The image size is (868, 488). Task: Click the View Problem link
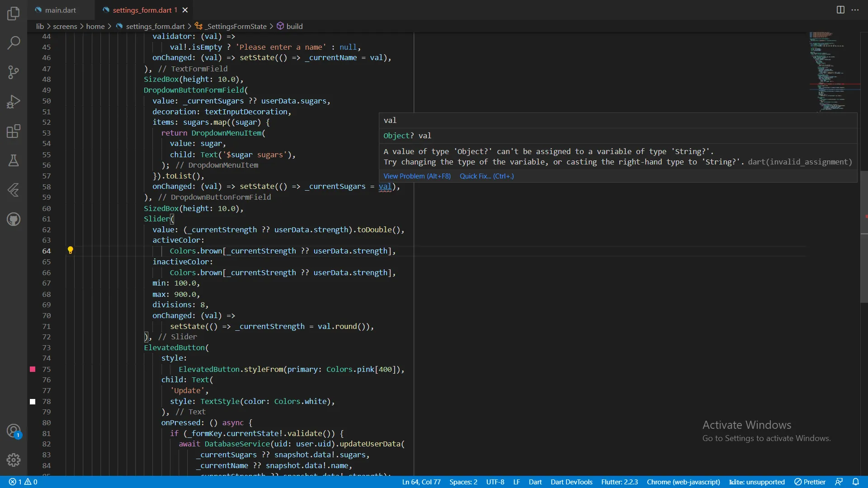pyautogui.click(x=417, y=176)
